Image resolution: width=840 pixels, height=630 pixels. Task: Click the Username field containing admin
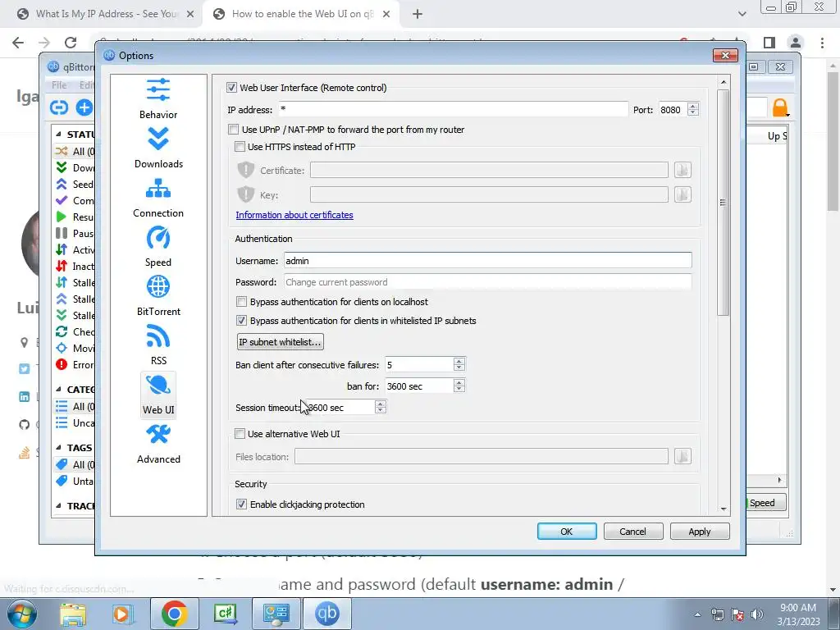(x=487, y=260)
